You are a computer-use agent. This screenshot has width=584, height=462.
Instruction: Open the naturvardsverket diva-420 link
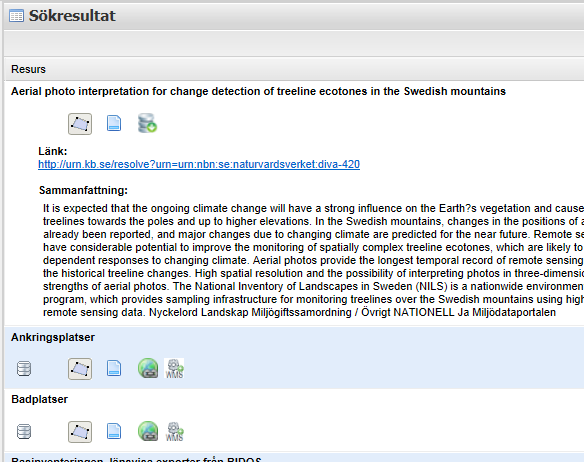[199, 164]
